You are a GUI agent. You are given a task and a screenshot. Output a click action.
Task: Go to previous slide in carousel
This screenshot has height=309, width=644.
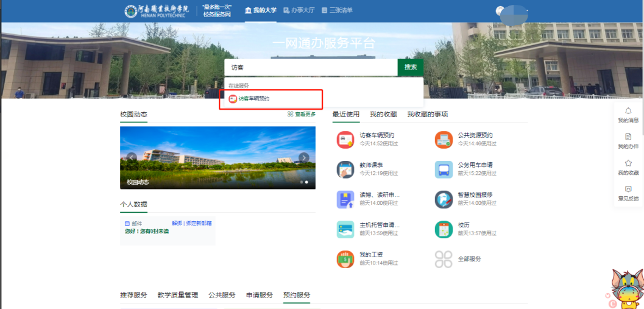[132, 158]
